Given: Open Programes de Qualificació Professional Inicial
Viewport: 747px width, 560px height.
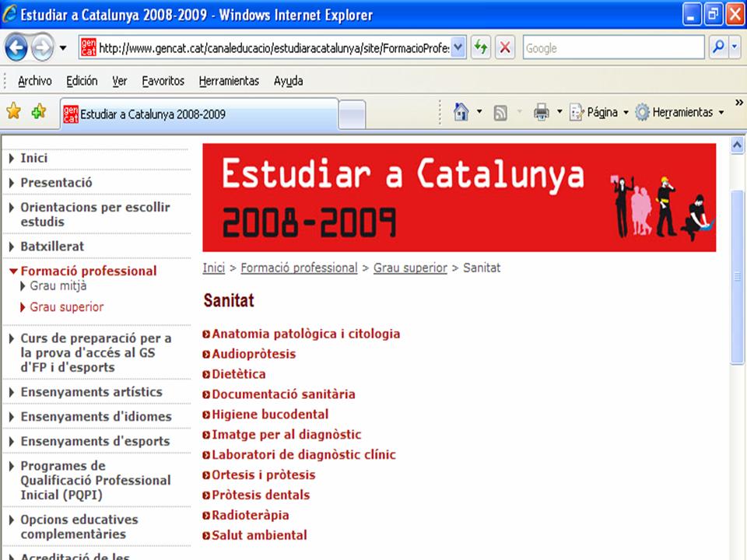Looking at the screenshot, I should coord(95,481).
